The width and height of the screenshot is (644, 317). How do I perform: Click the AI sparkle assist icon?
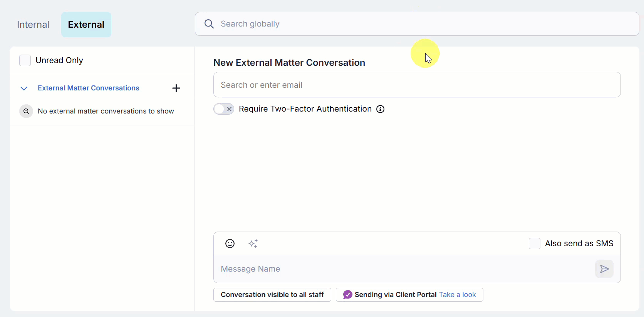coord(253,244)
